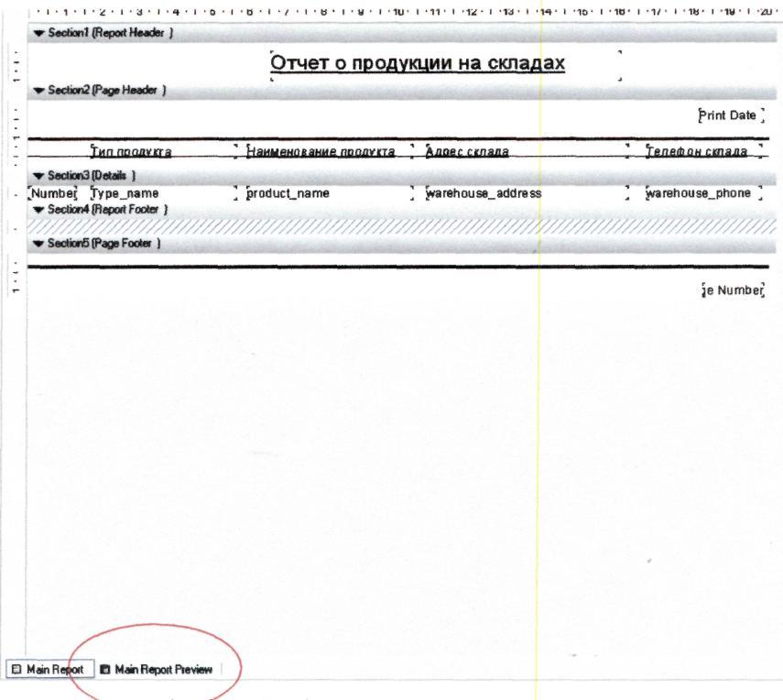Click the Section4 (Report Footer) bar label

(x=107, y=209)
